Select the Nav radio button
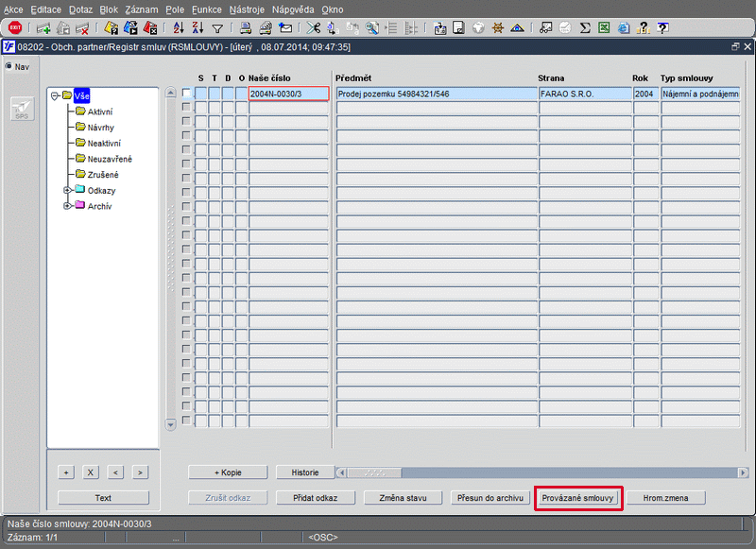Screen dimensions: 756x549 point(9,66)
